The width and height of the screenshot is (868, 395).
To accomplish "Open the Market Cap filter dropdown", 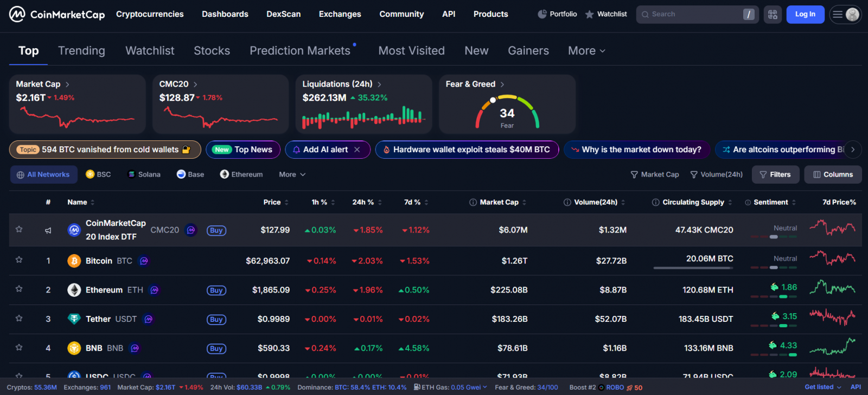I will click(655, 174).
